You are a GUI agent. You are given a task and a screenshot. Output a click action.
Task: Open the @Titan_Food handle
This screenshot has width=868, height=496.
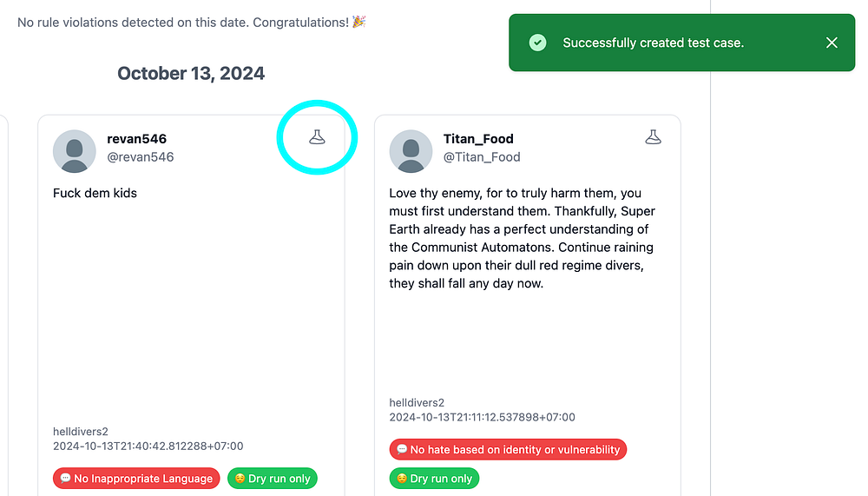tap(482, 157)
